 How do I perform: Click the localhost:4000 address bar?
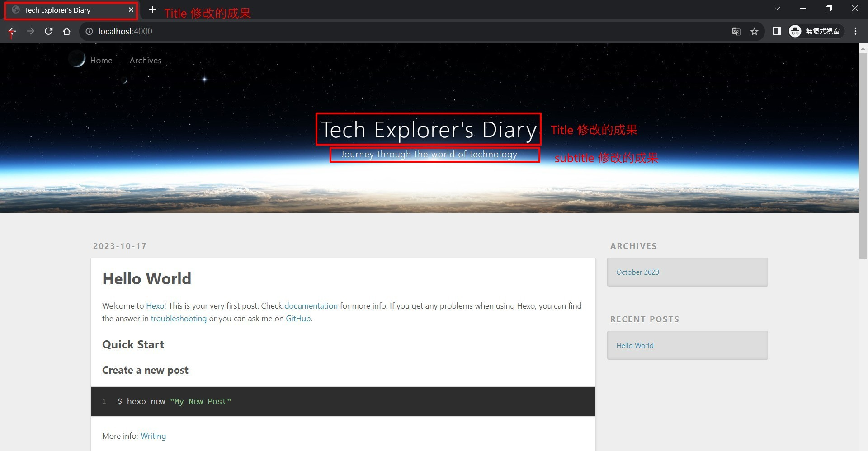[407, 31]
